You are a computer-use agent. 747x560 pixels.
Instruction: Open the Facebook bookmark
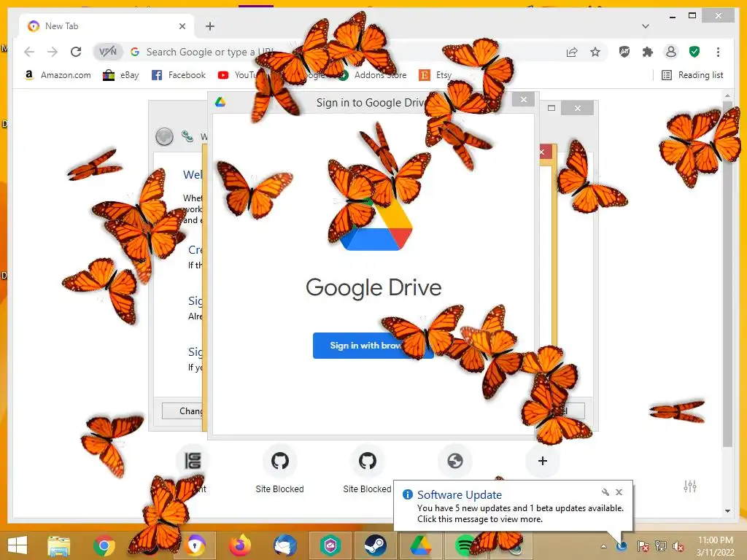[x=179, y=75]
